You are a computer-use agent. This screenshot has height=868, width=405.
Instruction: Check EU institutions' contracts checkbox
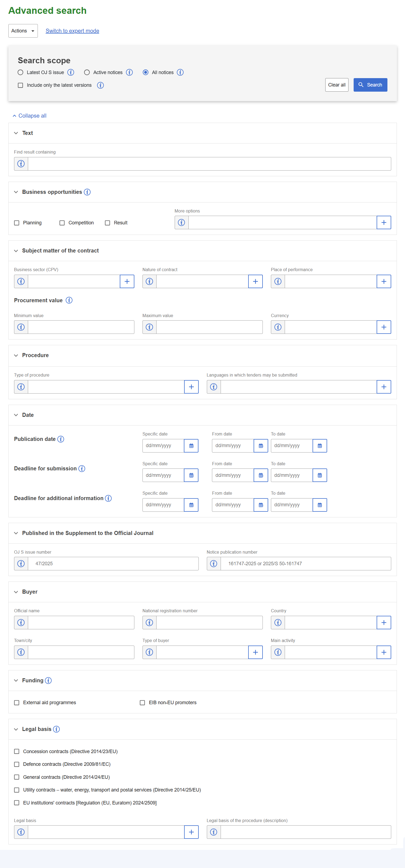[x=16, y=803]
